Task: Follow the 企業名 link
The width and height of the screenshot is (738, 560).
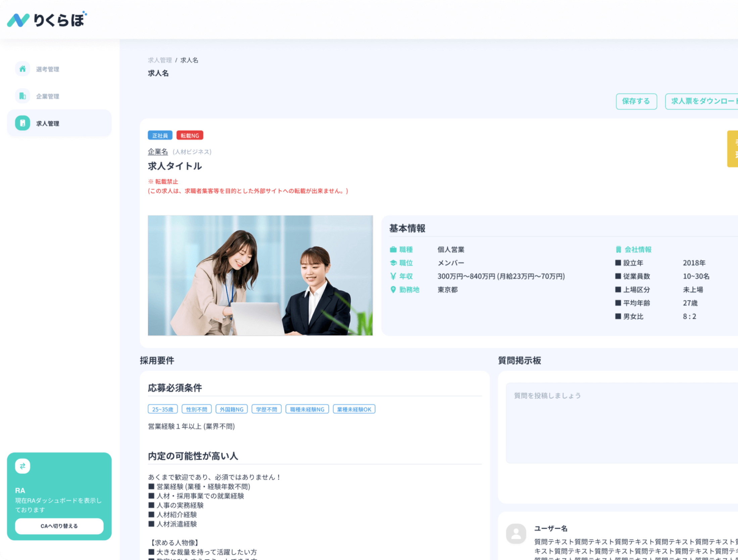Action: coord(158,152)
